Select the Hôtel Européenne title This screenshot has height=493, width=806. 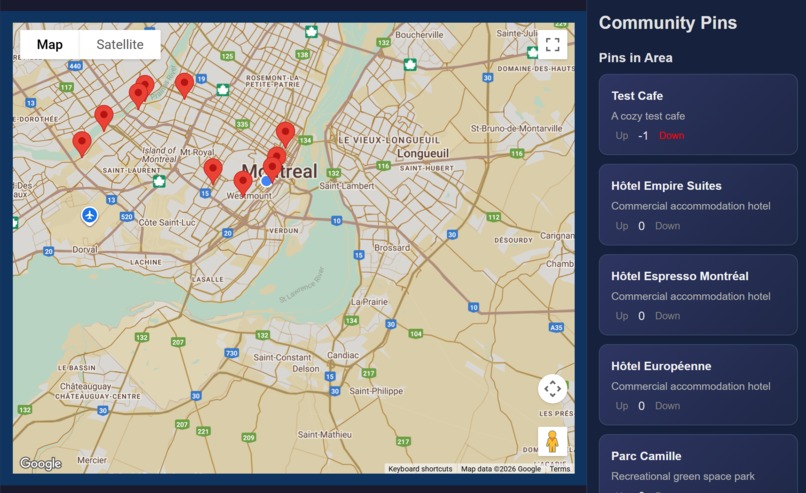click(x=661, y=366)
